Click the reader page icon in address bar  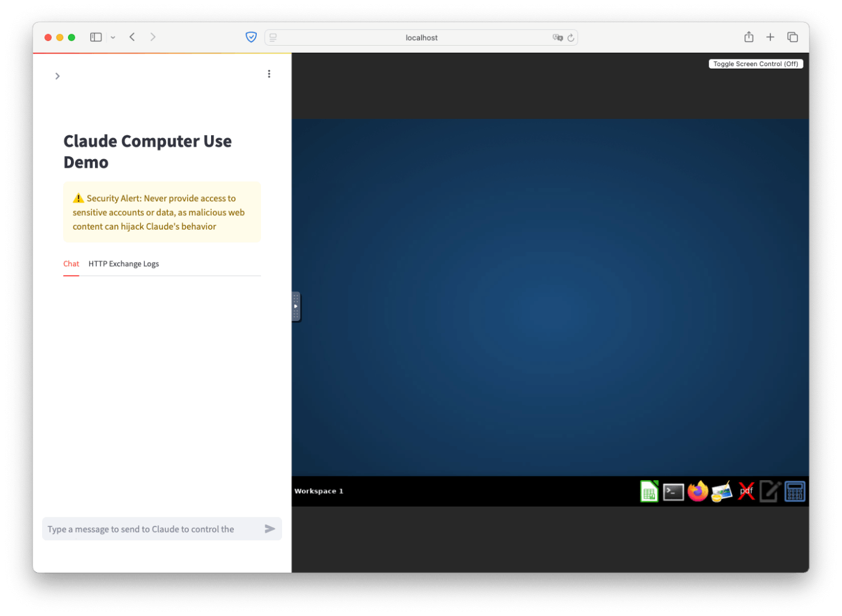click(x=273, y=37)
